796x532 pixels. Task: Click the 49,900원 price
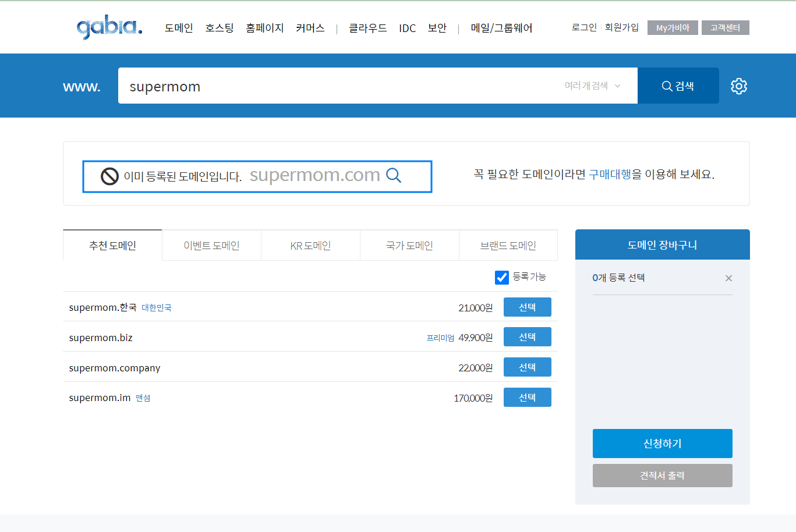point(476,338)
